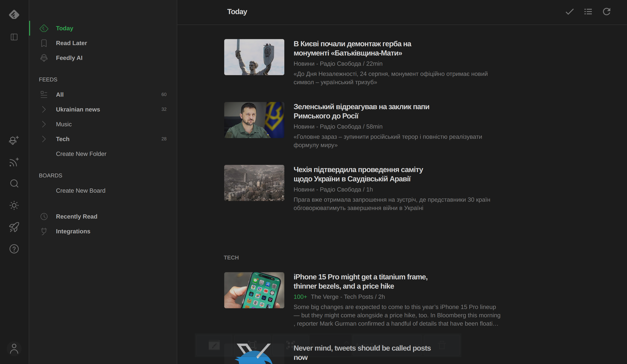The image size is (627, 364).
Task: Click the city aerial view thumbnail
Action: tap(254, 183)
